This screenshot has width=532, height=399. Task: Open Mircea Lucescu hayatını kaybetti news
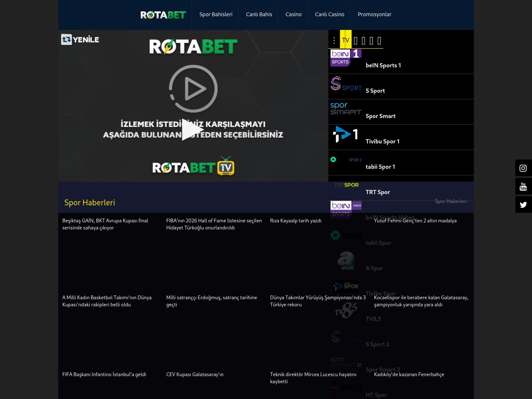(313, 378)
